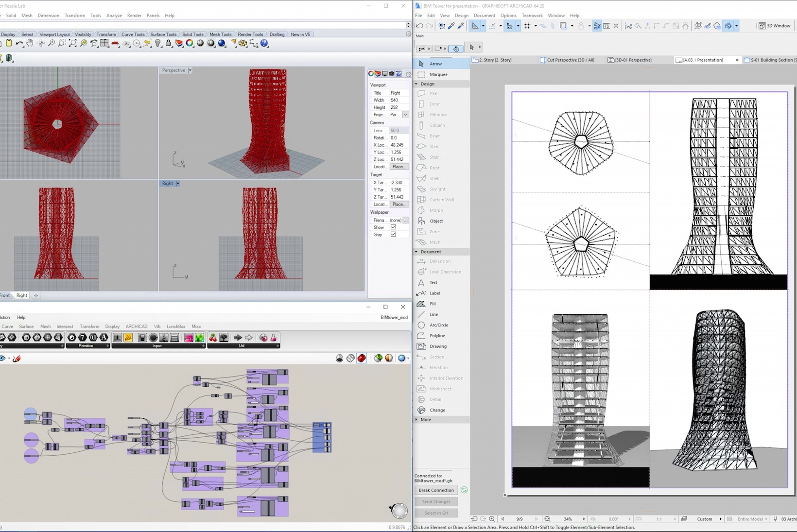Click the Select in GH button
The height and width of the screenshot is (532, 797).
click(436, 513)
